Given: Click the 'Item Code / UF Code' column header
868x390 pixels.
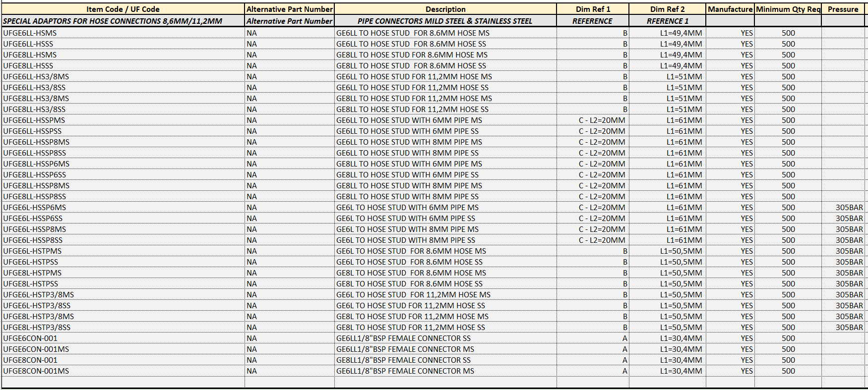Looking at the screenshot, I should (123, 9).
